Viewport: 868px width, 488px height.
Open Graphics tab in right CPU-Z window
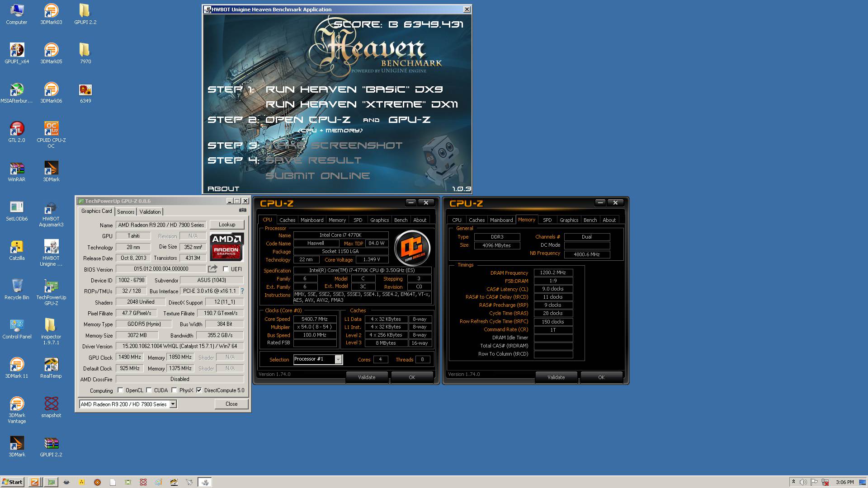coord(569,220)
